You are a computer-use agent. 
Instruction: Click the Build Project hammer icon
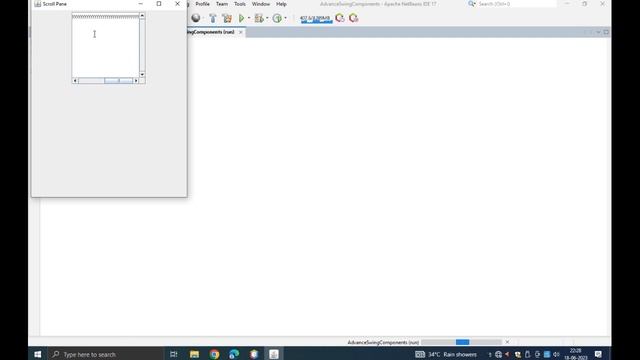coord(212,18)
